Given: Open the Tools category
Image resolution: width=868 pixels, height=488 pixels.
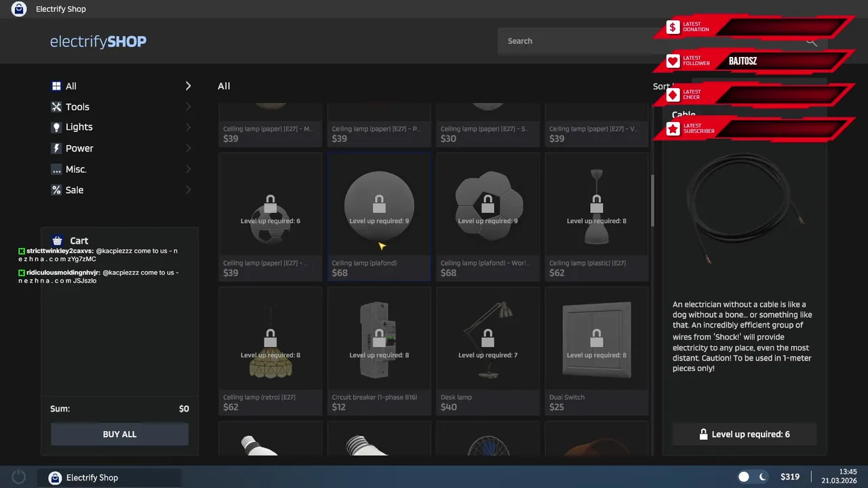Looking at the screenshot, I should [121, 107].
